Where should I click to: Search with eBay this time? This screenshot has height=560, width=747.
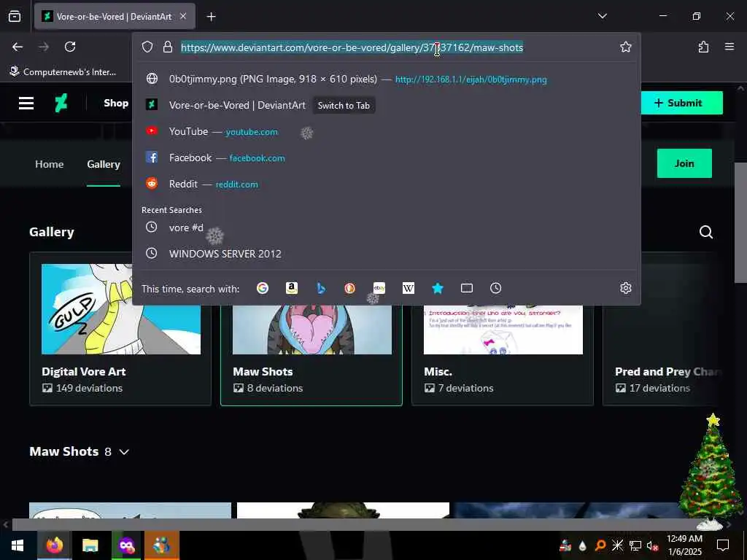[x=379, y=288]
